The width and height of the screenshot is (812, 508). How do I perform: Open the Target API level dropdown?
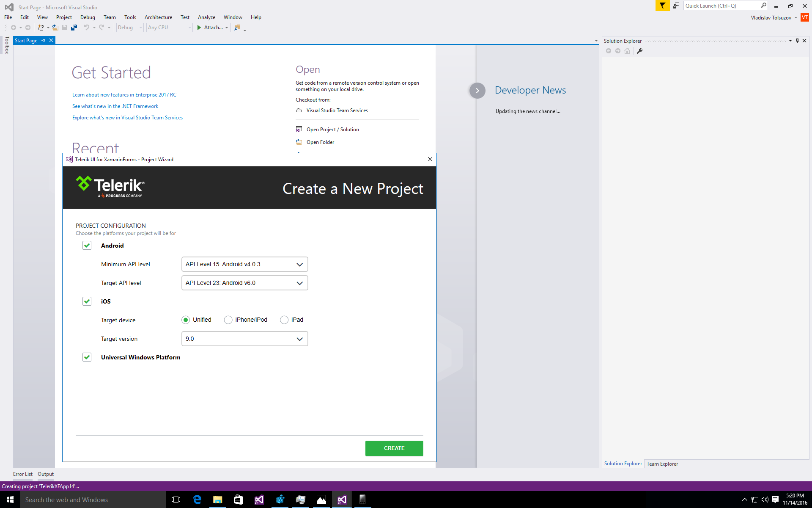(x=244, y=283)
